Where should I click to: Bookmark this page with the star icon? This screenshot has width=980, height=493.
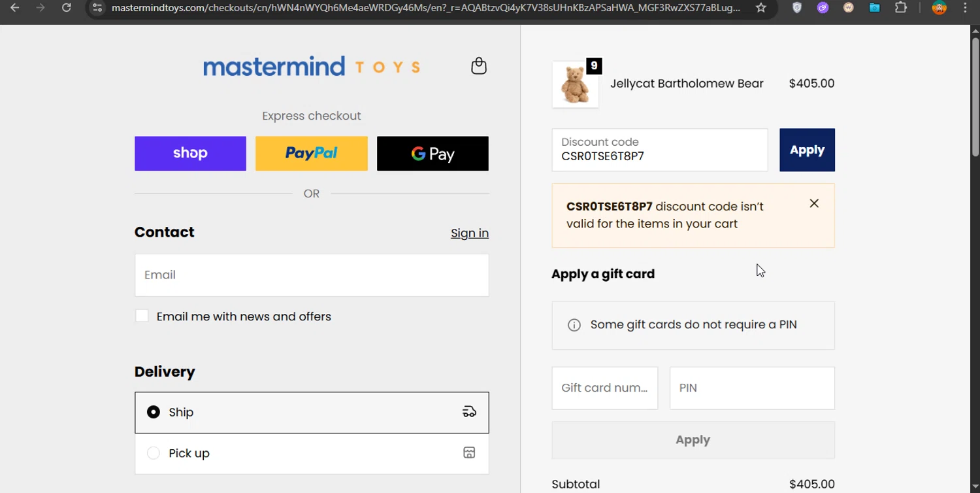760,8
